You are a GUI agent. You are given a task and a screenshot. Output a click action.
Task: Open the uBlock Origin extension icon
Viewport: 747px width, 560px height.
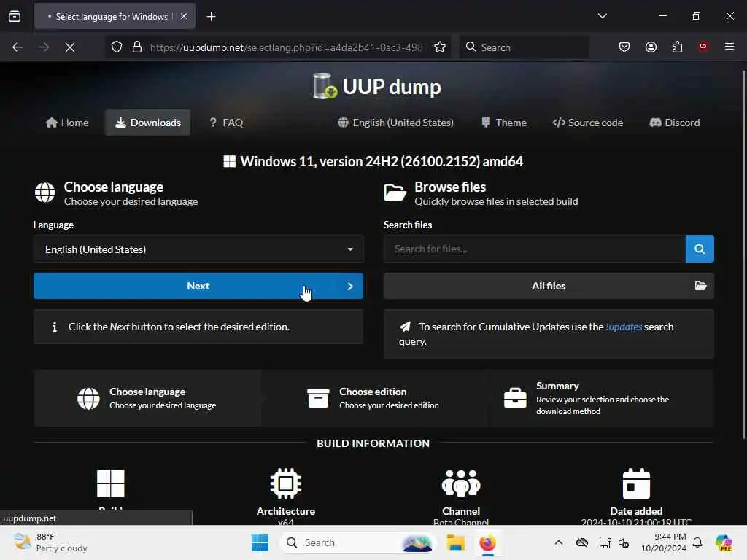(703, 47)
